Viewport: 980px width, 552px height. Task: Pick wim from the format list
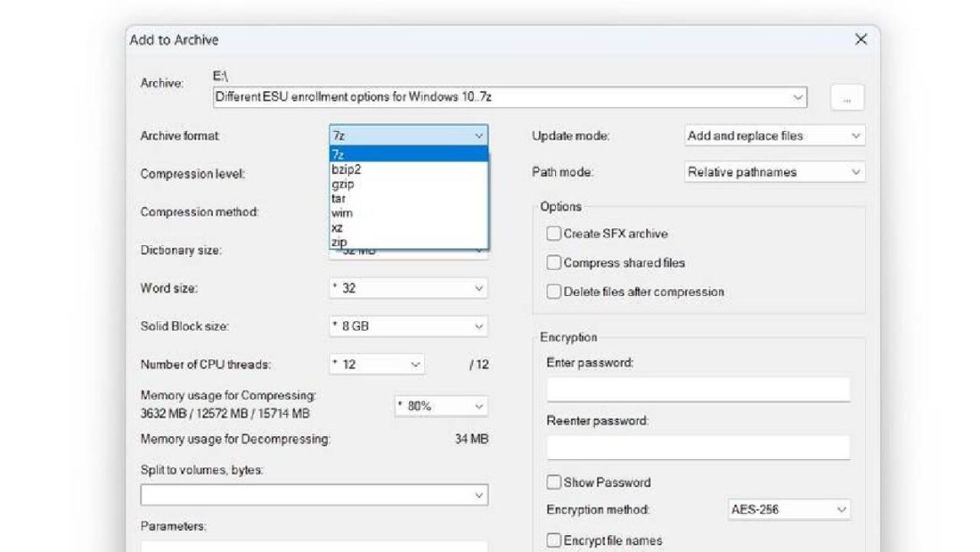[409, 212]
